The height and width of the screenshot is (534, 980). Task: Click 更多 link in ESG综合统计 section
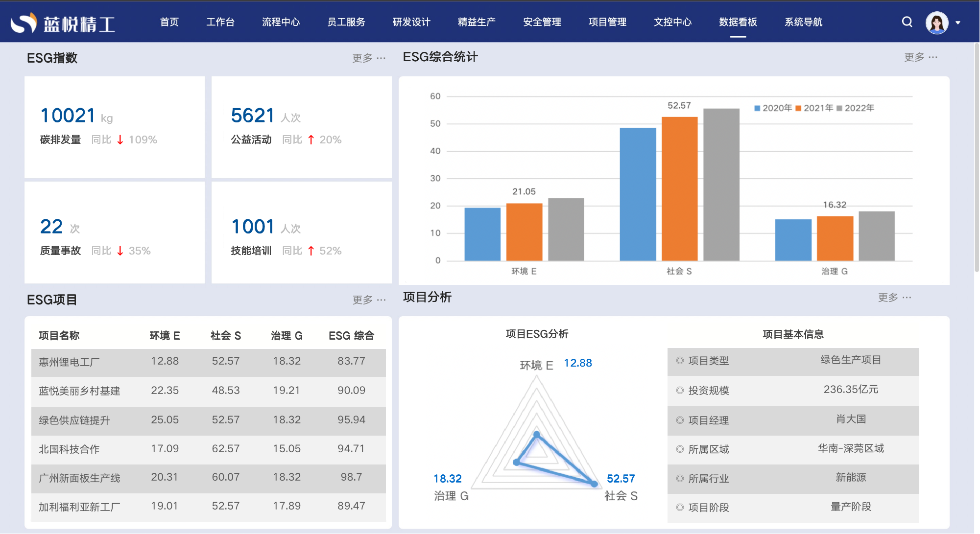(x=921, y=57)
